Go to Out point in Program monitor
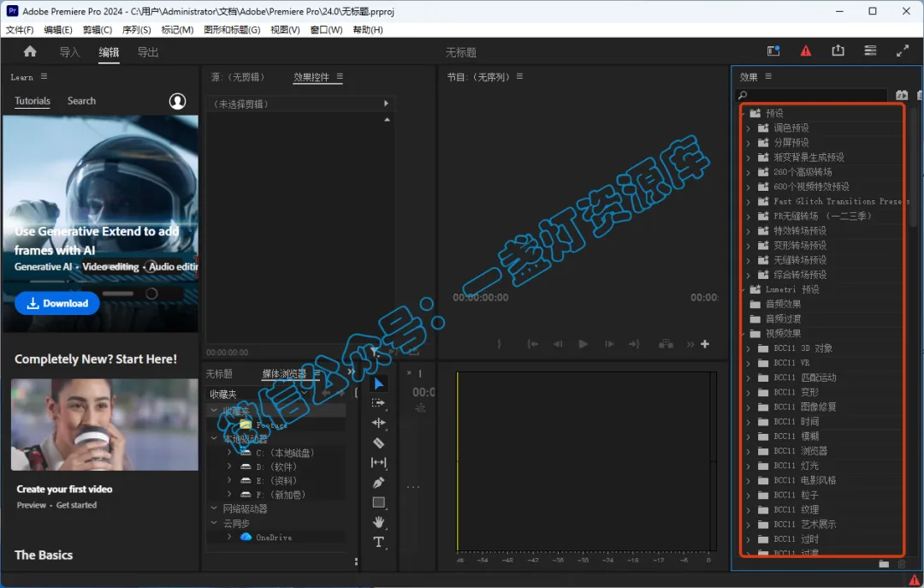This screenshot has height=588, width=924. 634,344
